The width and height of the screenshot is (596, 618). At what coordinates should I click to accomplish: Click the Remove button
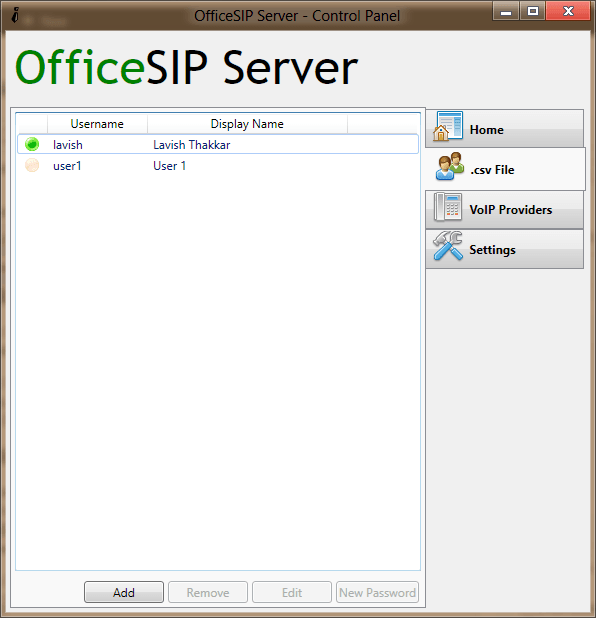(208, 592)
